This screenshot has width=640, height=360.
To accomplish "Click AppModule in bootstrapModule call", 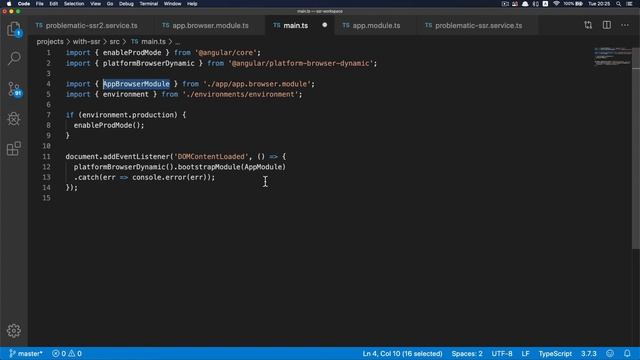I will [263, 167].
